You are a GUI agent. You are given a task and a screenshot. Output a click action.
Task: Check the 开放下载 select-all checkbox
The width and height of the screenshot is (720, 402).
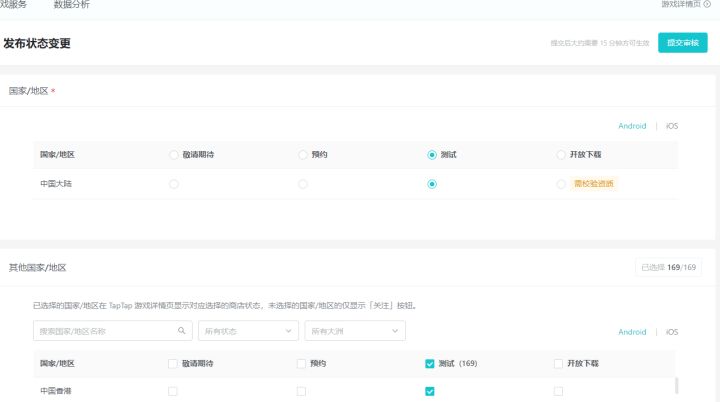click(558, 364)
